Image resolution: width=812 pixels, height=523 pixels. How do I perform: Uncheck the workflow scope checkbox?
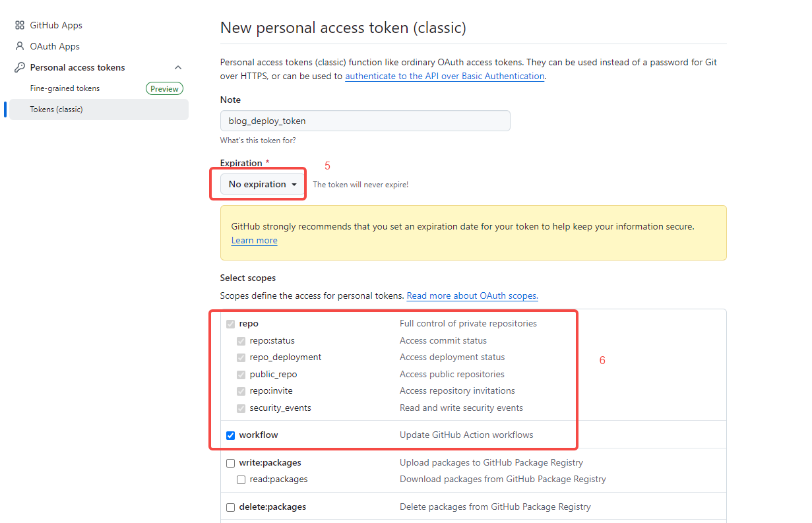tap(230, 435)
